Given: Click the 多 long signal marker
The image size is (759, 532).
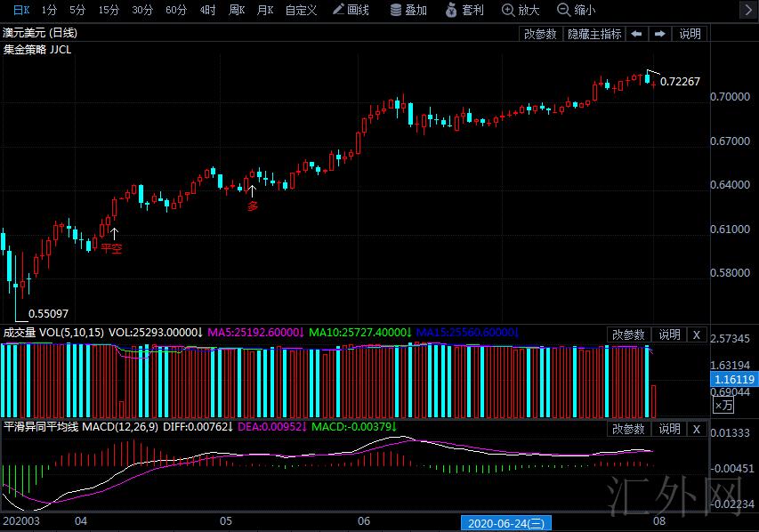Looking at the screenshot, I should (x=252, y=206).
